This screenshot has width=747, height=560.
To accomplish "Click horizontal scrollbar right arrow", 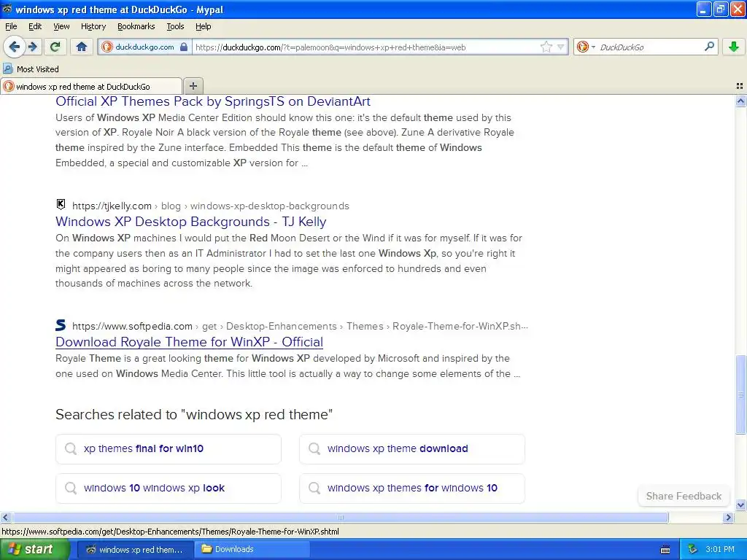I will pos(727,517).
